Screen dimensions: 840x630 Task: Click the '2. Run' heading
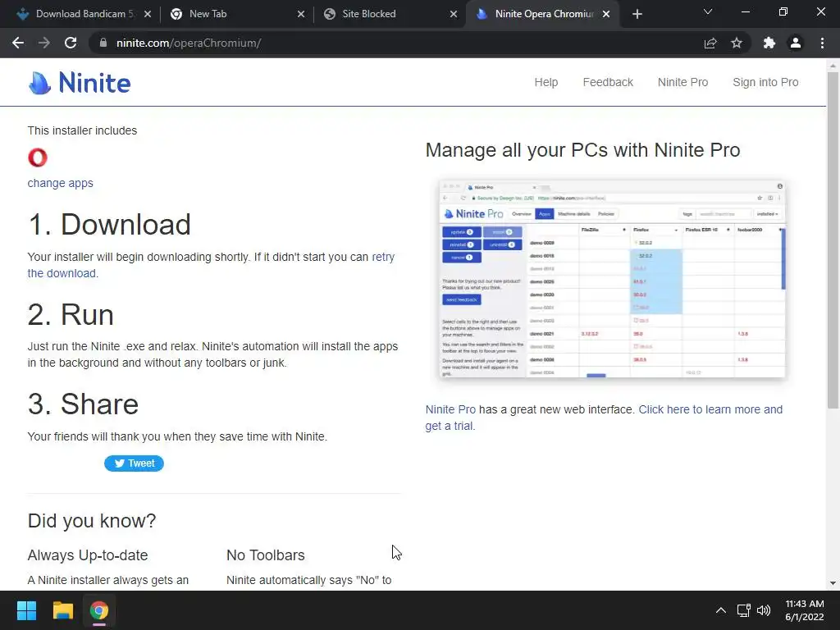click(x=71, y=314)
